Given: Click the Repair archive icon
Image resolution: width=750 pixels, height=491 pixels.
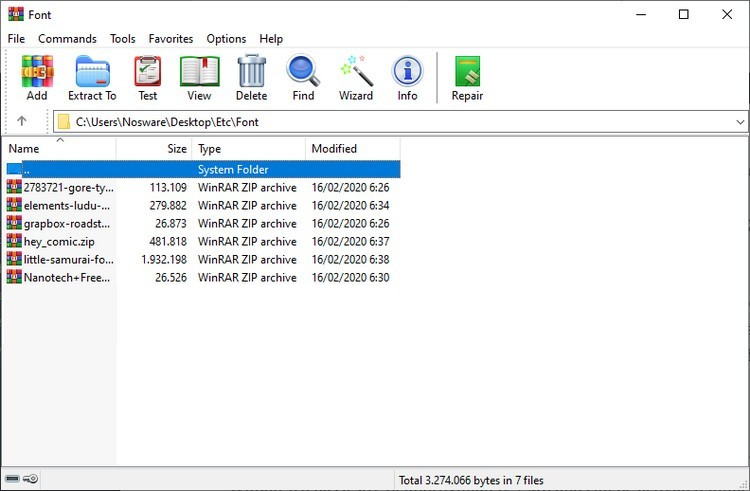Looking at the screenshot, I should tap(467, 78).
